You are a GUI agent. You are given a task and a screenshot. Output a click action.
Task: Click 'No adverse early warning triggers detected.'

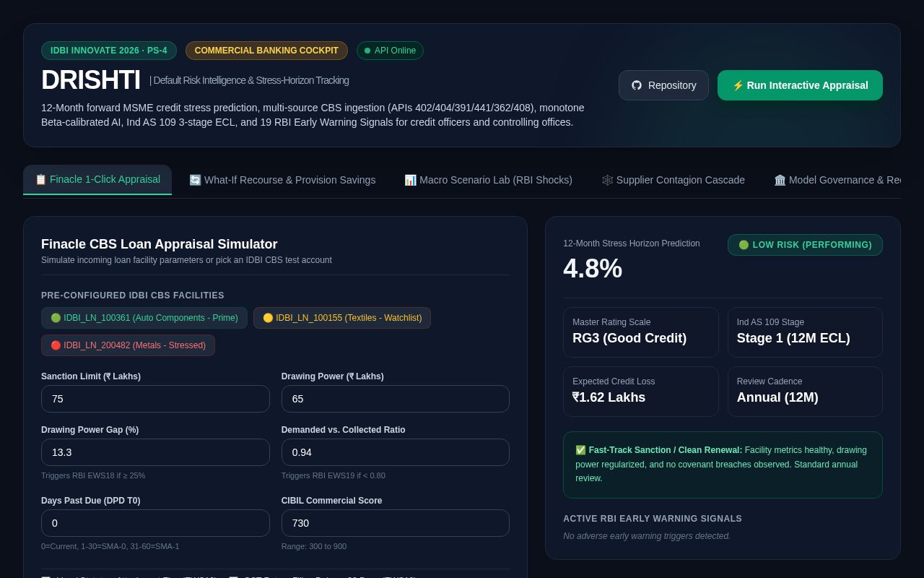[647, 536]
